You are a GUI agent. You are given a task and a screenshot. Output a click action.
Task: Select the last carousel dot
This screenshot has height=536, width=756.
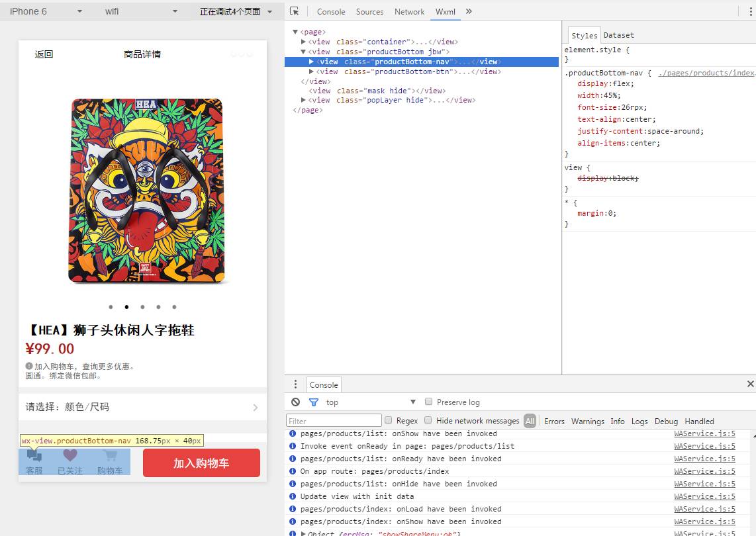click(175, 306)
